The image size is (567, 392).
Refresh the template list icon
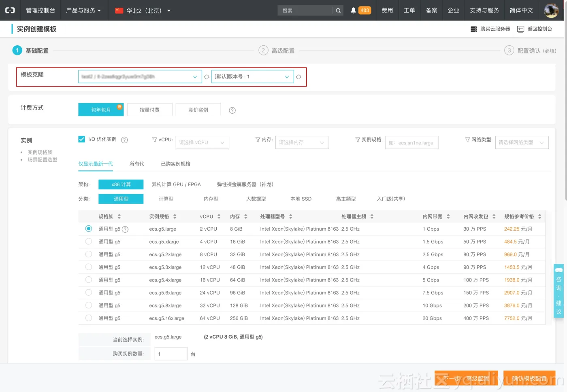[x=207, y=77]
